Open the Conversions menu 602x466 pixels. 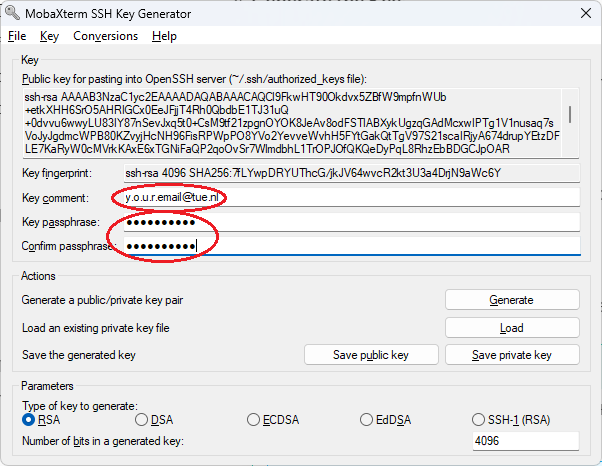pos(106,36)
